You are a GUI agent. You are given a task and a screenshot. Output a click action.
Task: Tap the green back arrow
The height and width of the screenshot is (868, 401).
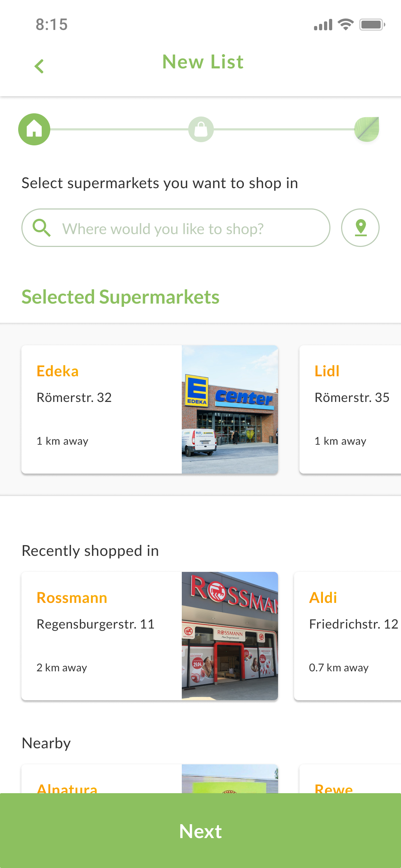[39, 66]
